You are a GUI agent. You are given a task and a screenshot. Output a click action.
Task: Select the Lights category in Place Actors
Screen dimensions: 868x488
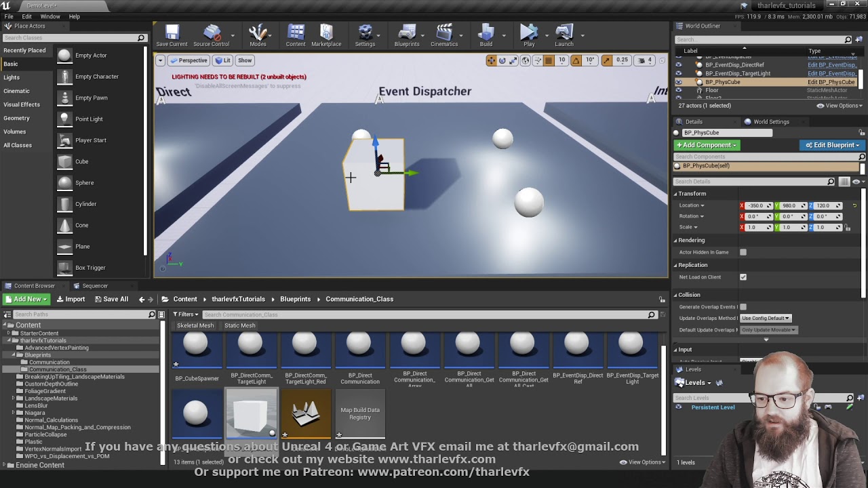pyautogui.click(x=12, y=77)
